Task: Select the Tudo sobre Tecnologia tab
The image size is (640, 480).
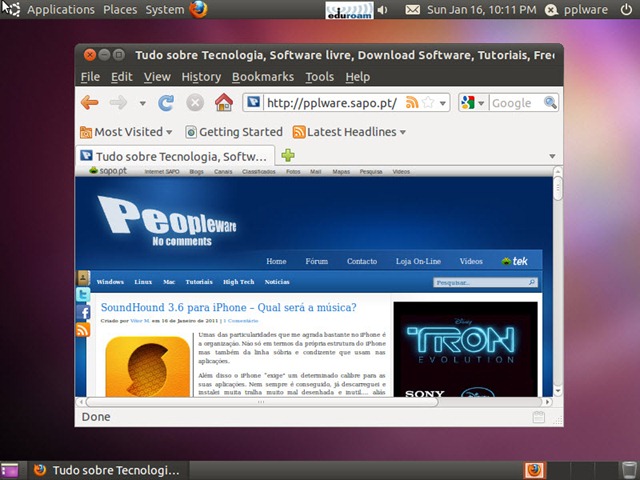Action: point(176,156)
